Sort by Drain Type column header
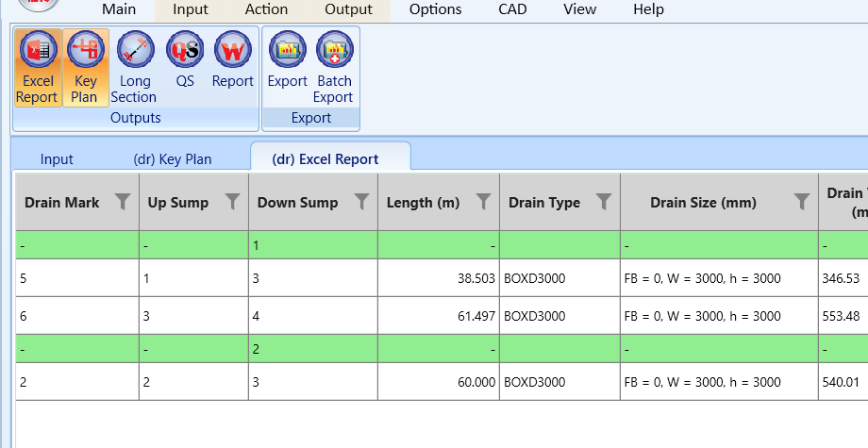868x448 pixels. coord(544,203)
